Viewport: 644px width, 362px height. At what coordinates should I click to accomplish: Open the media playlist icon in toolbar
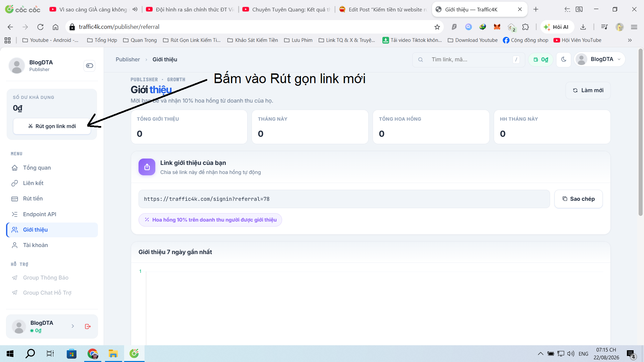coord(604,27)
